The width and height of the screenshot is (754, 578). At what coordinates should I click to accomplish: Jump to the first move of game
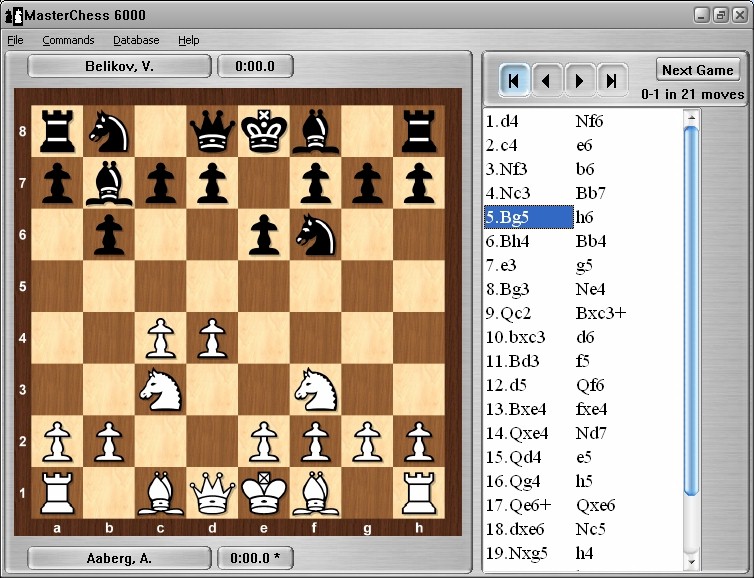pyautogui.click(x=513, y=80)
